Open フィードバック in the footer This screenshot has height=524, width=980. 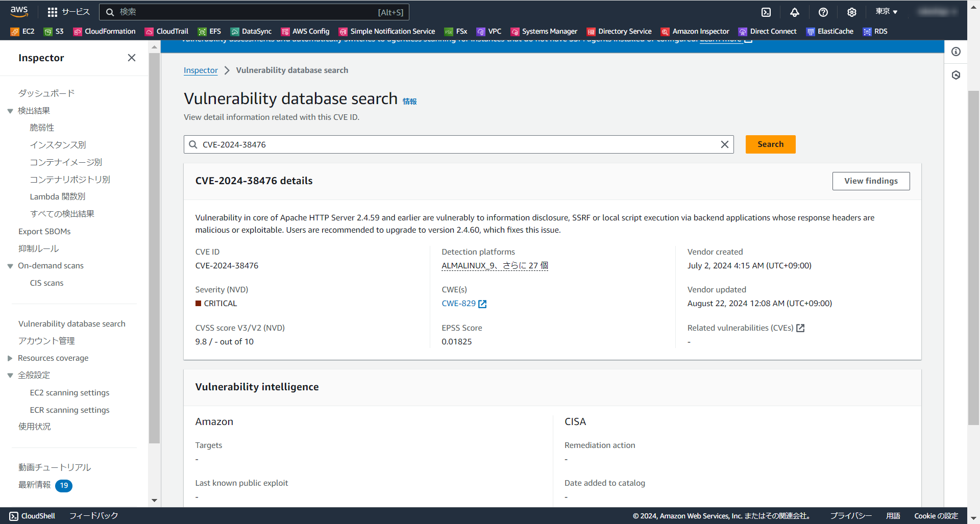(x=93, y=516)
